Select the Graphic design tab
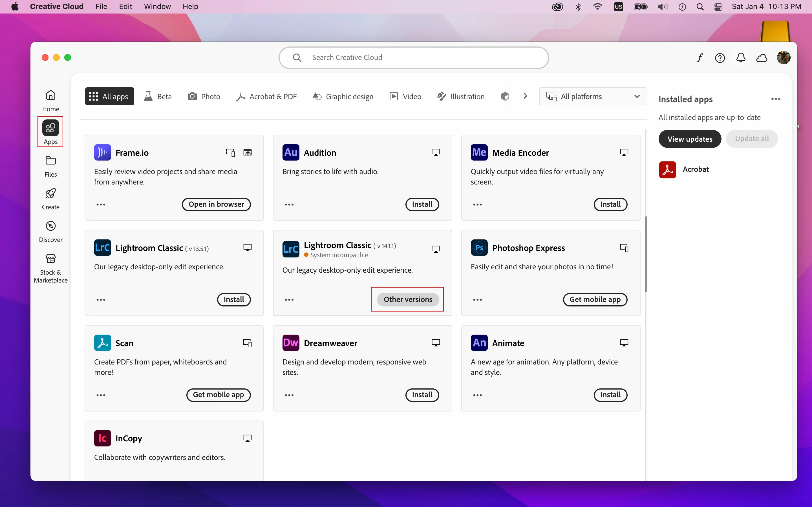812x507 pixels. (343, 97)
